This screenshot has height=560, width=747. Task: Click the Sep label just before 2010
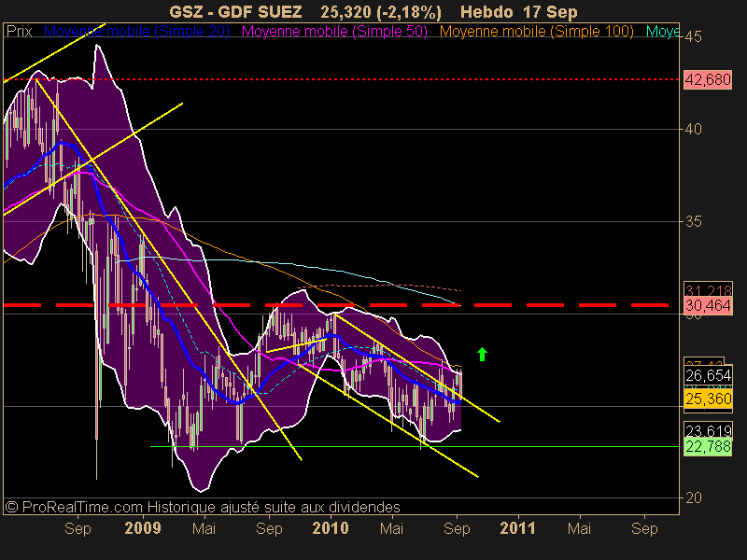click(269, 528)
